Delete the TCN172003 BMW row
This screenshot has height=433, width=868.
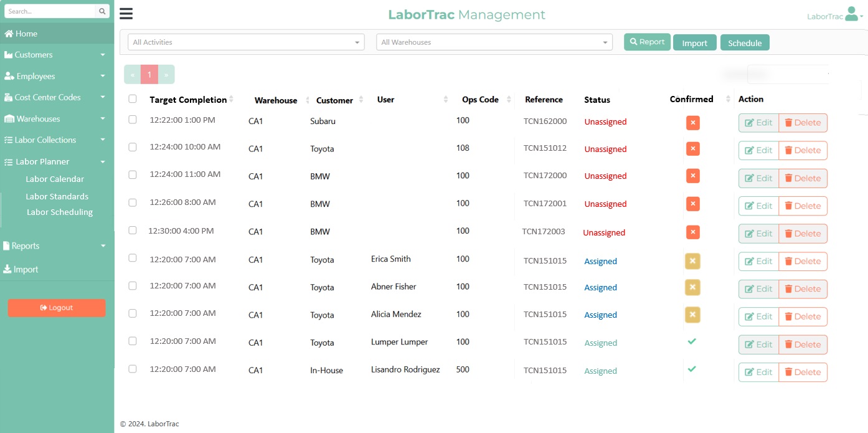coord(803,234)
